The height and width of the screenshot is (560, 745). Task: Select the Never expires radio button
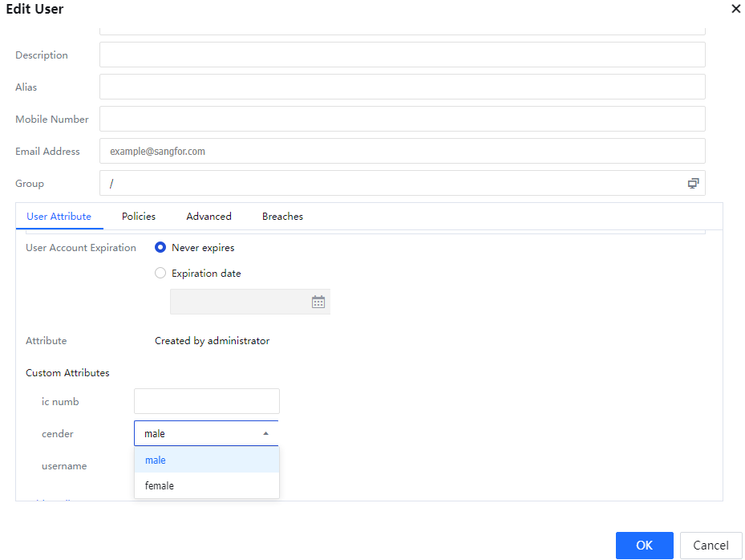[x=160, y=248]
